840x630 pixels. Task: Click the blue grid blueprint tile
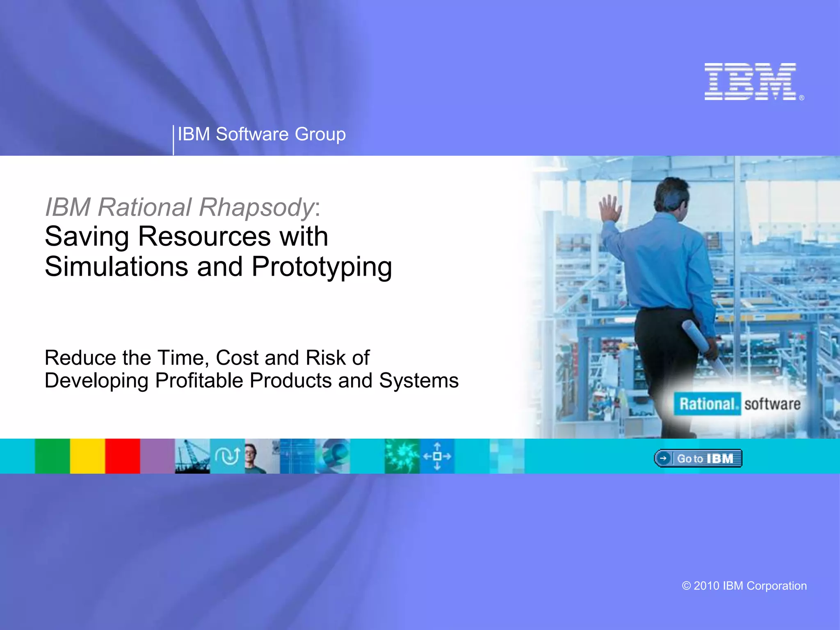point(297,456)
